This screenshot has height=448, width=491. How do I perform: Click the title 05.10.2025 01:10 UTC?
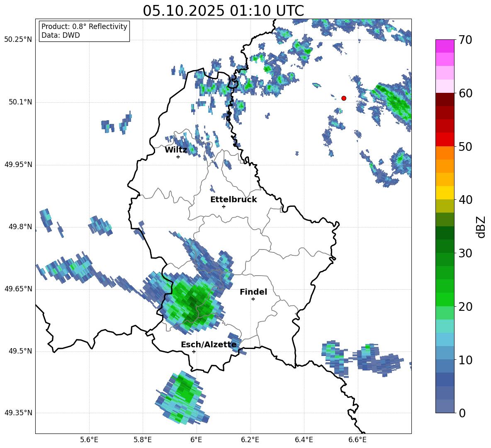[223, 11]
